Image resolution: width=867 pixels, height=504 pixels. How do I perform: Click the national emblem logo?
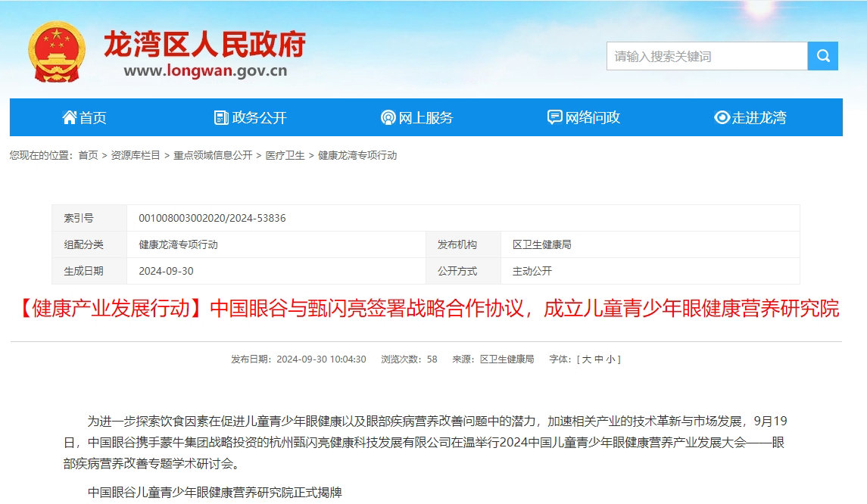(x=56, y=52)
